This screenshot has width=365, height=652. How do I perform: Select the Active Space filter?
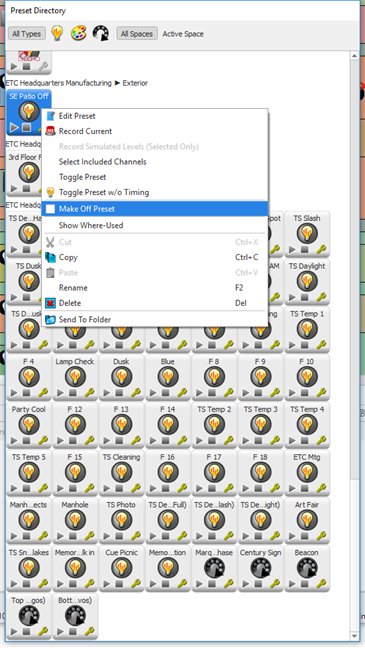point(183,34)
